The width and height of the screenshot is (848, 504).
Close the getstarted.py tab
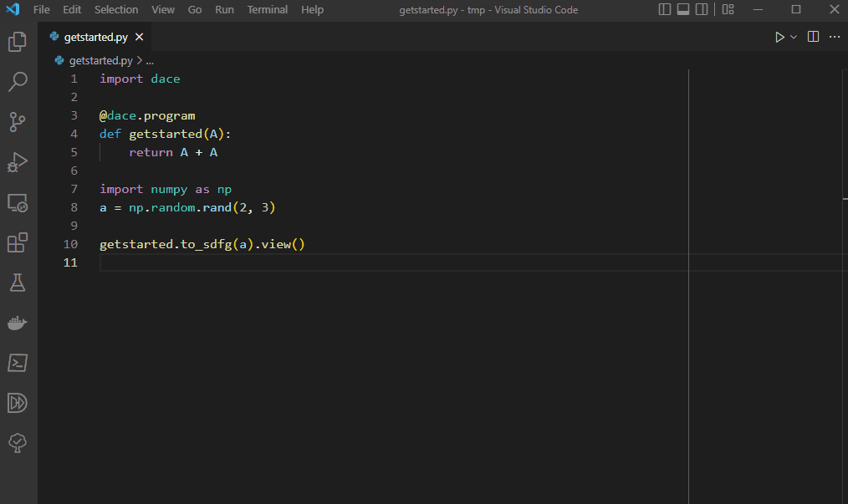[139, 37]
